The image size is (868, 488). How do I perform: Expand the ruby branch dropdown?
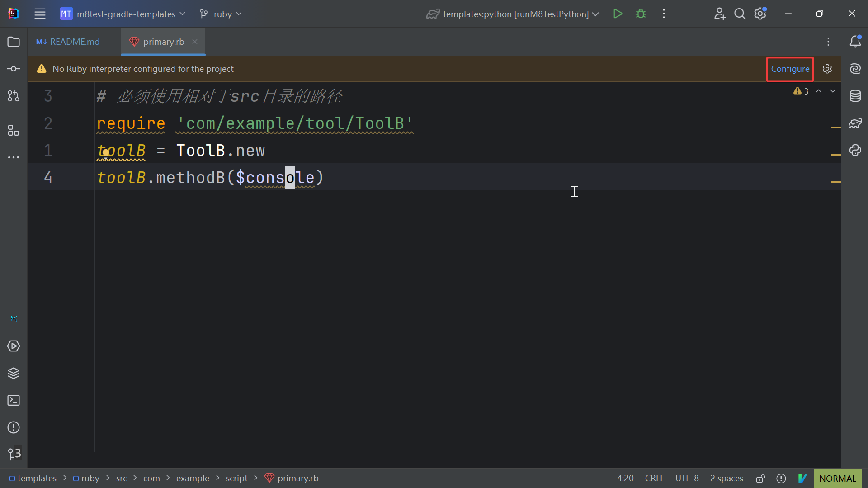point(221,14)
